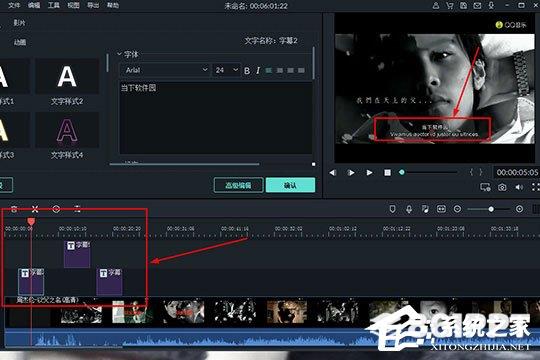Open the Arial font family dropdown
The width and height of the screenshot is (540, 360).
pyautogui.click(x=165, y=70)
